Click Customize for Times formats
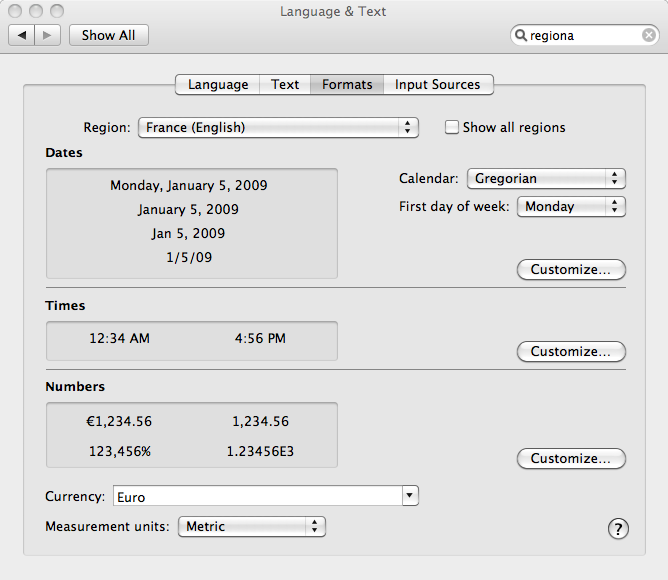The image size is (668, 580). 571,351
